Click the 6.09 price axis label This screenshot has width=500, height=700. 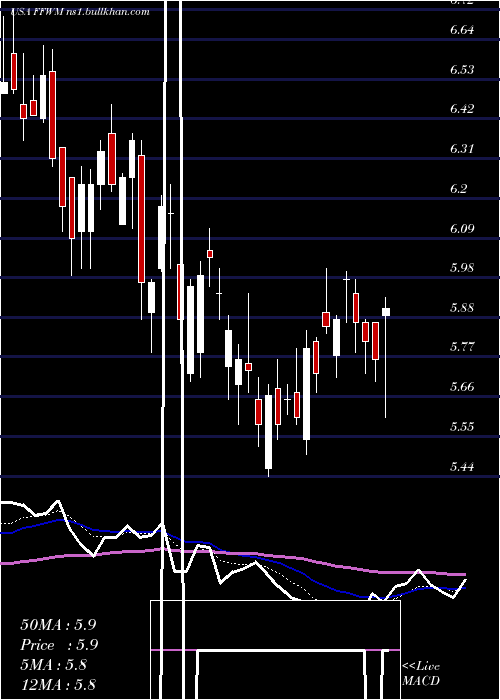pyautogui.click(x=462, y=229)
